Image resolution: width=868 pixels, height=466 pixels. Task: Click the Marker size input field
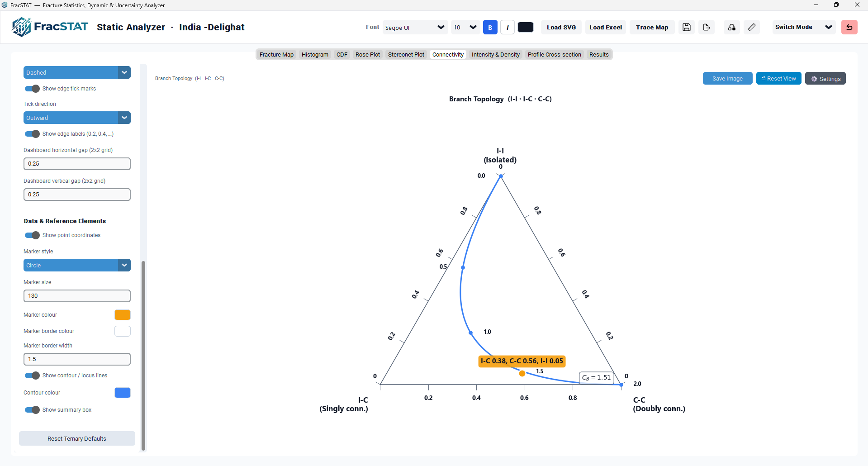point(77,296)
